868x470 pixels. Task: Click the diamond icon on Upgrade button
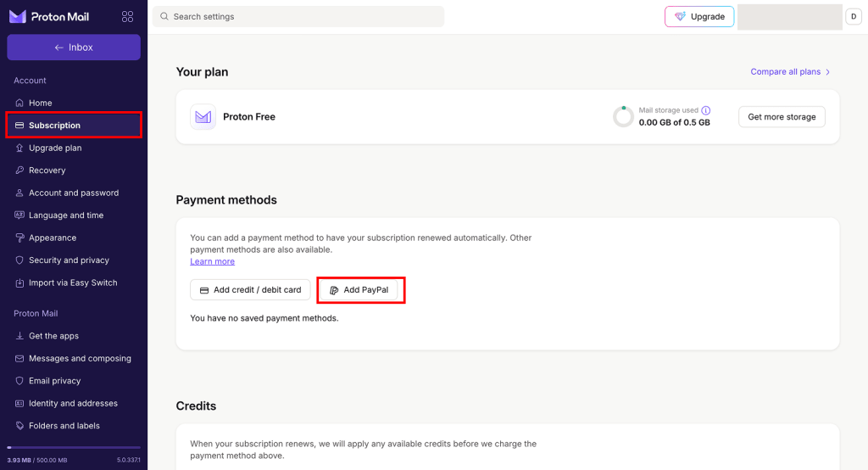click(x=680, y=17)
